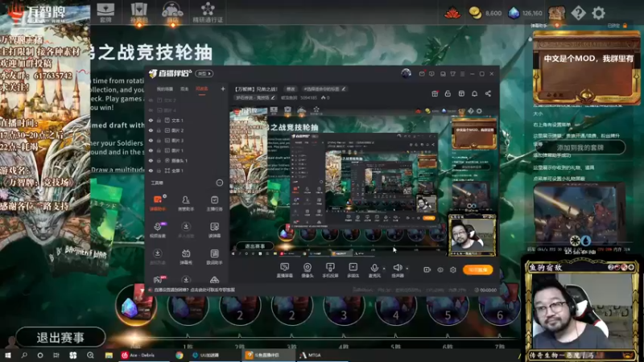Hide the 图片 3 layer

coord(151,140)
